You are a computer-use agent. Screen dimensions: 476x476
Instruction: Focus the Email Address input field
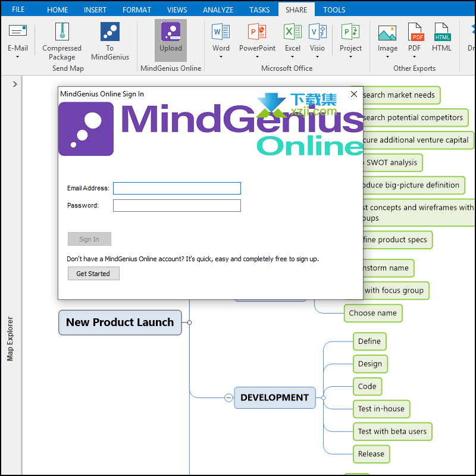pos(177,188)
